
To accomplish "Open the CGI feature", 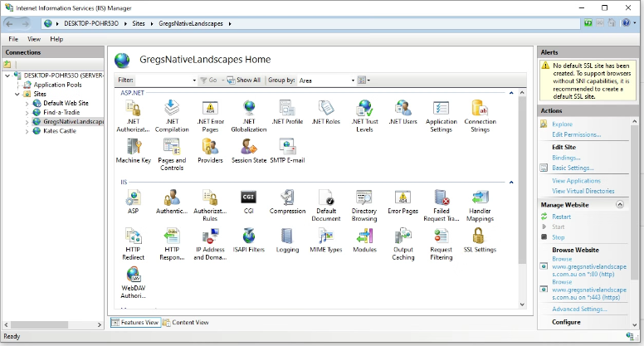I will tap(249, 202).
